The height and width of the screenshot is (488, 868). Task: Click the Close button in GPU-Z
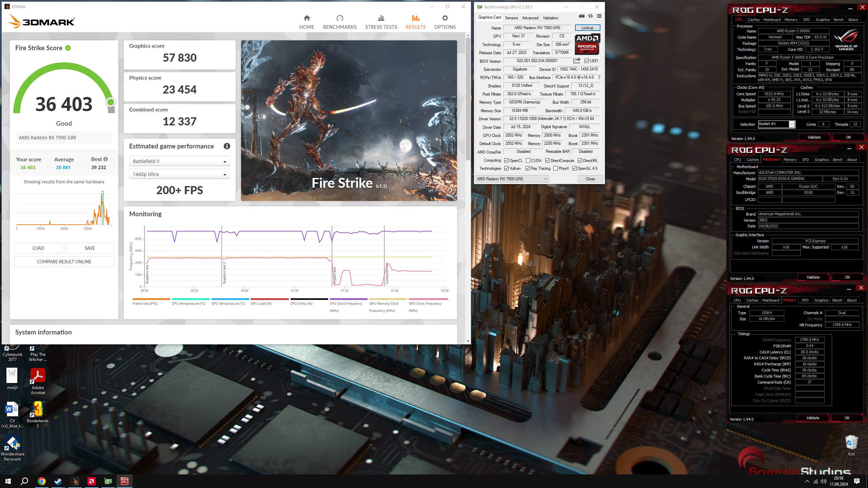(590, 179)
